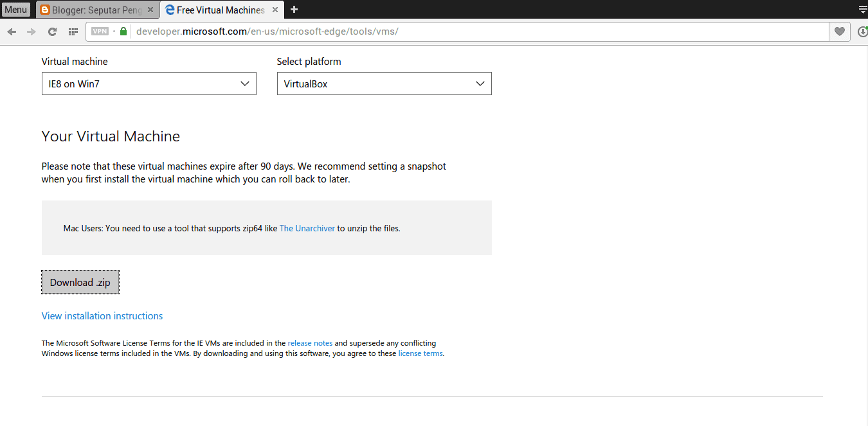Open the downloads icon in toolbar
The width and height of the screenshot is (868, 426).
[862, 31]
